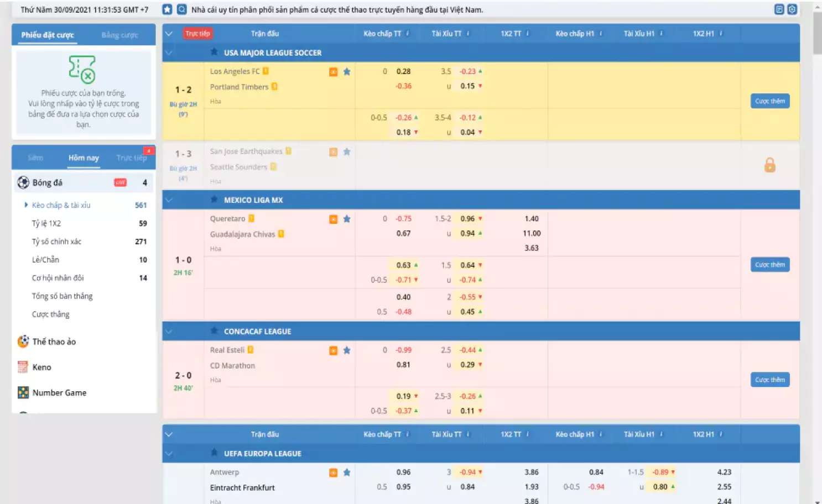Favorite the Queretaro match star
This screenshot has width=822, height=504.
[347, 219]
